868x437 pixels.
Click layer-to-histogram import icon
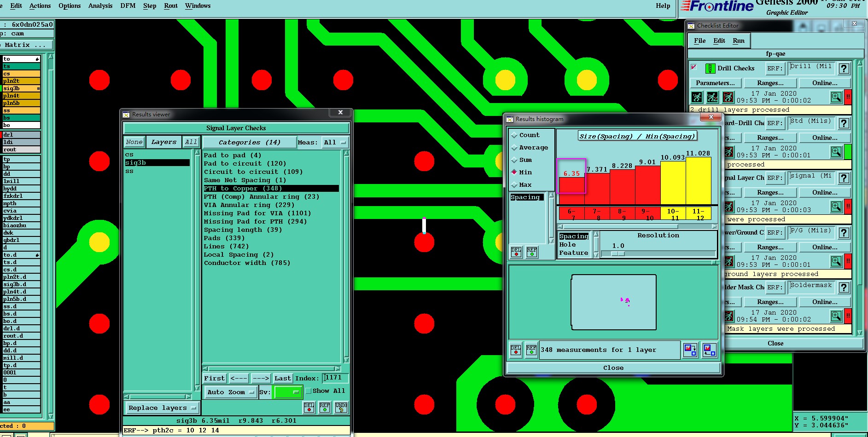(x=709, y=350)
